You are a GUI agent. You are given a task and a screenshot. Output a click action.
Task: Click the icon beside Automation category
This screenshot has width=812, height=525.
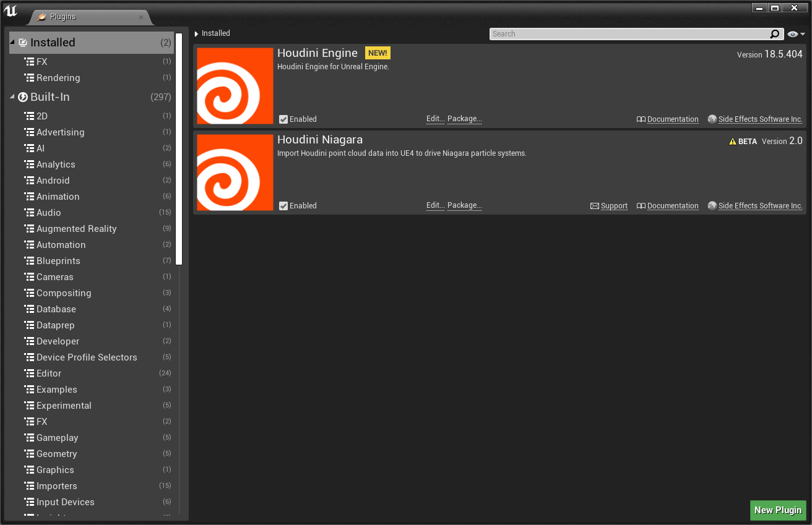(x=29, y=245)
